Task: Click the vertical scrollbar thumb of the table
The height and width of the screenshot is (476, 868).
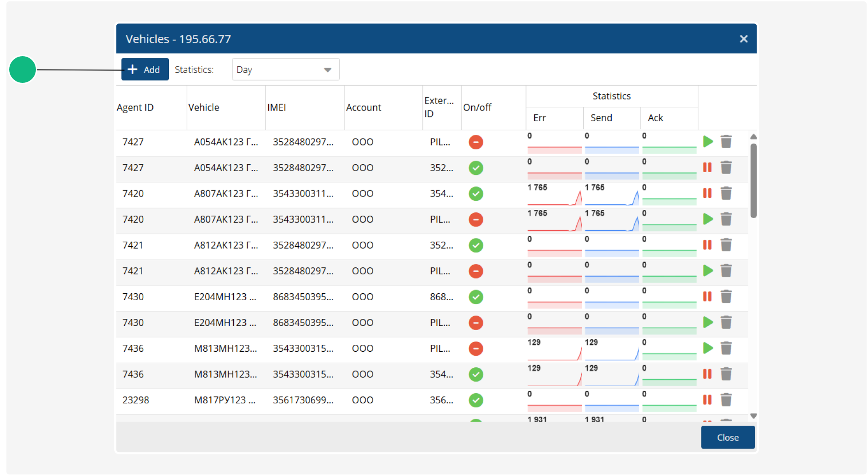Action: pyautogui.click(x=753, y=180)
